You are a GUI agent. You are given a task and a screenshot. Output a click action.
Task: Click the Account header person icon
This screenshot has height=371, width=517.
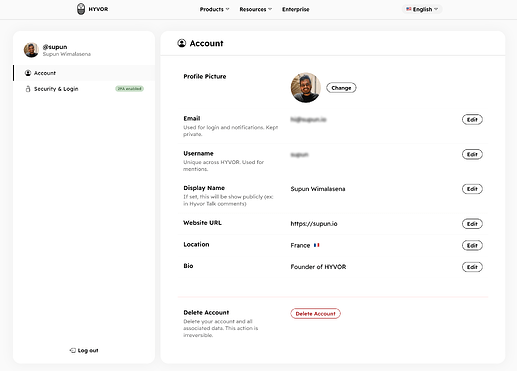(182, 43)
